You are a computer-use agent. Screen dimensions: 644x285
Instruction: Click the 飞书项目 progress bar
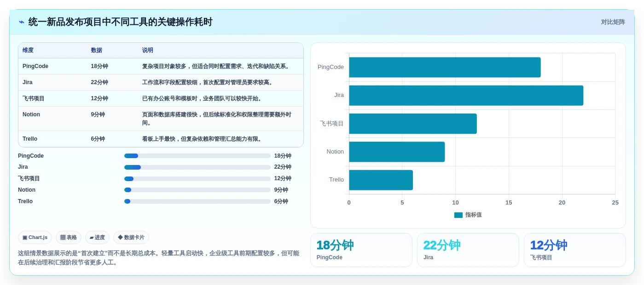click(x=197, y=179)
